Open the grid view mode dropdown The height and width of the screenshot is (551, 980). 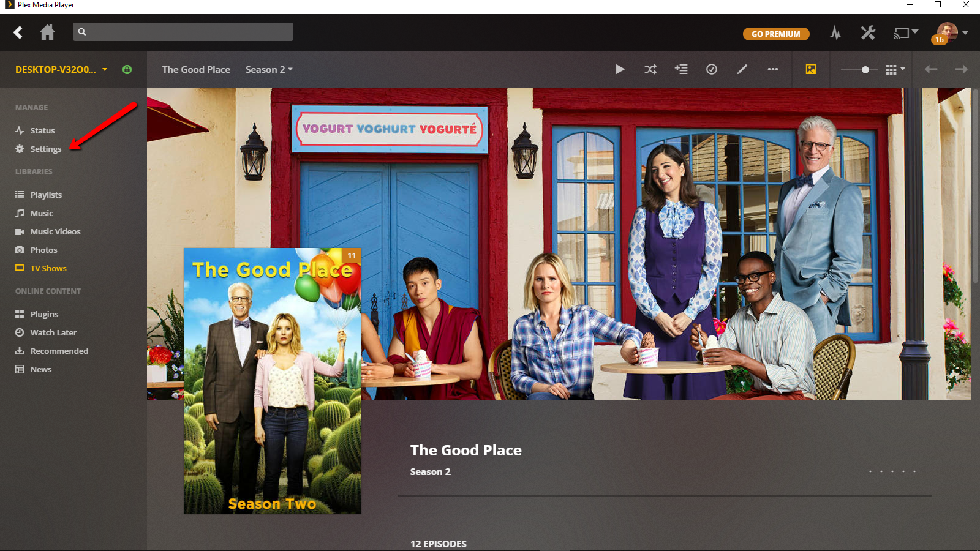(895, 69)
